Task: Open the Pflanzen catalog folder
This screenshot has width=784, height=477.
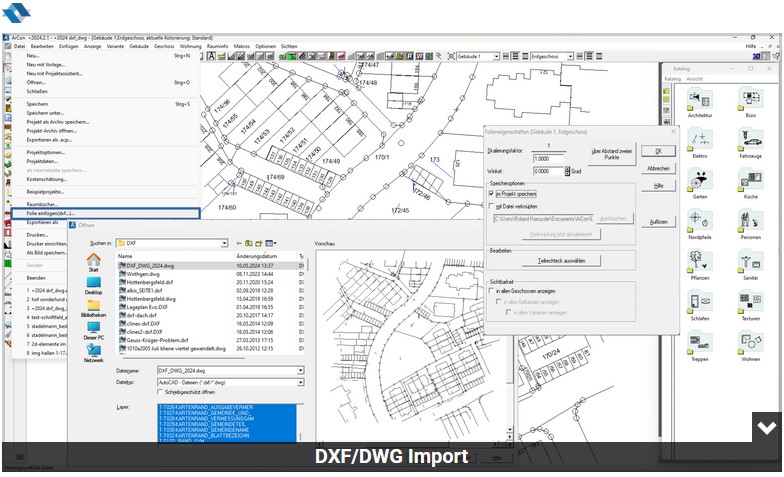Action: point(700,264)
